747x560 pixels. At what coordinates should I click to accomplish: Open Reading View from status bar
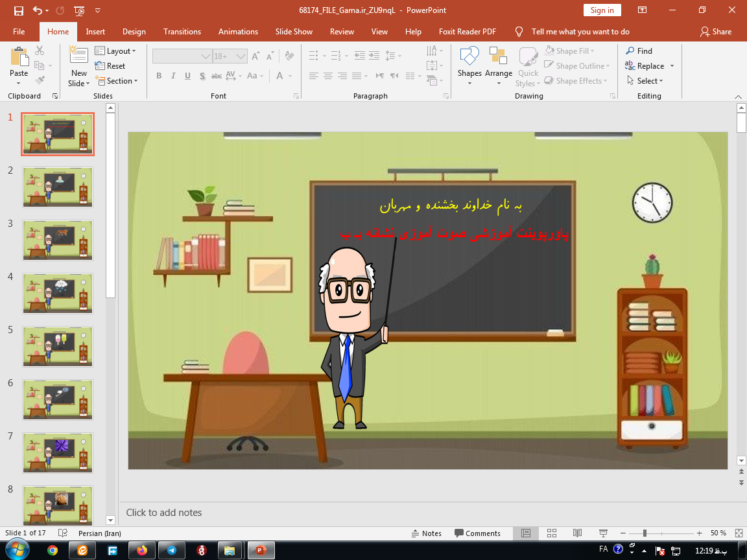[577, 533]
